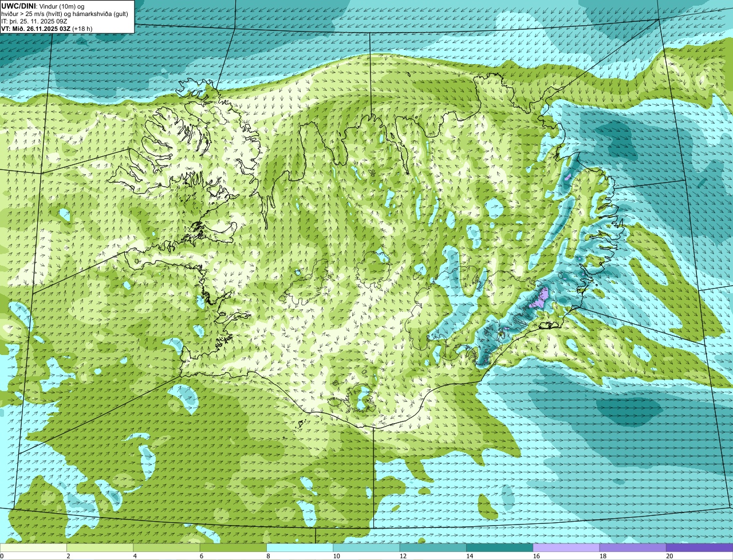Image resolution: width=733 pixels, height=560 pixels.
Task: Click the 10–12 aqua legend segment
Action: coord(366,547)
